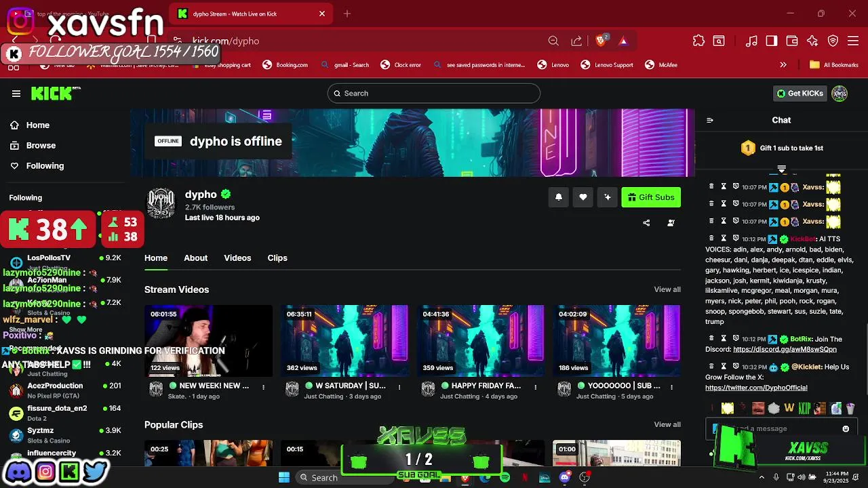Screen dimensions: 868x488
Task: Switch to the About tab
Action: coord(195,258)
